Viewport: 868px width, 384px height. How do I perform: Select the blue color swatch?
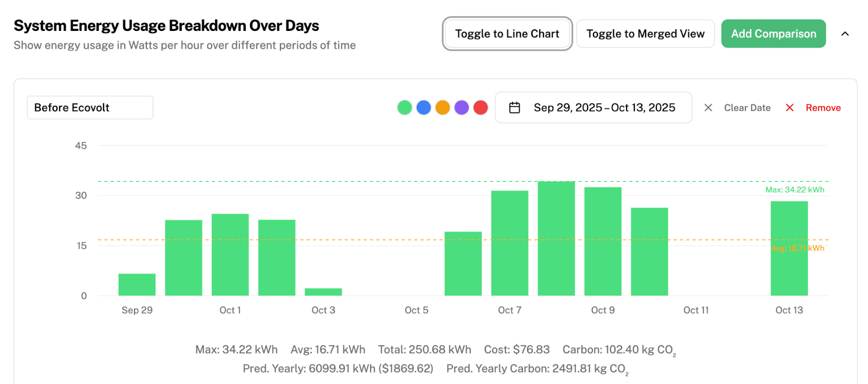click(424, 107)
